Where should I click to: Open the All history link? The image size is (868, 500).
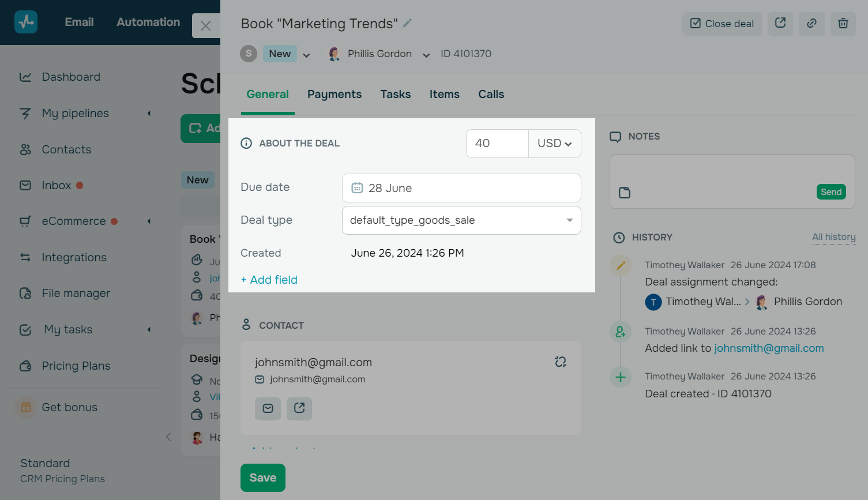click(x=834, y=237)
